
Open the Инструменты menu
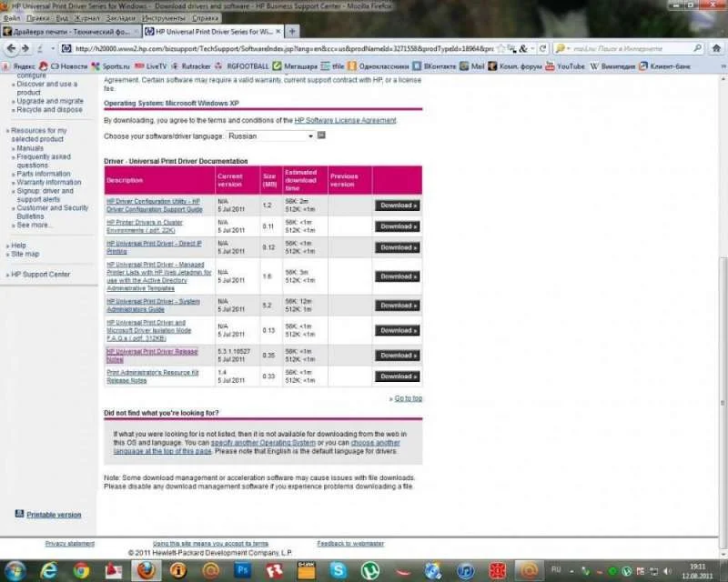point(164,18)
